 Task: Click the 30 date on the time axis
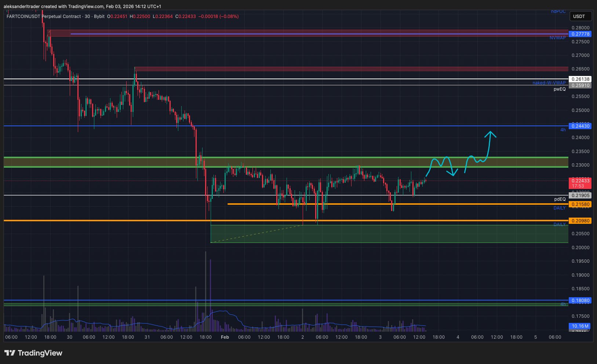[x=70, y=337]
